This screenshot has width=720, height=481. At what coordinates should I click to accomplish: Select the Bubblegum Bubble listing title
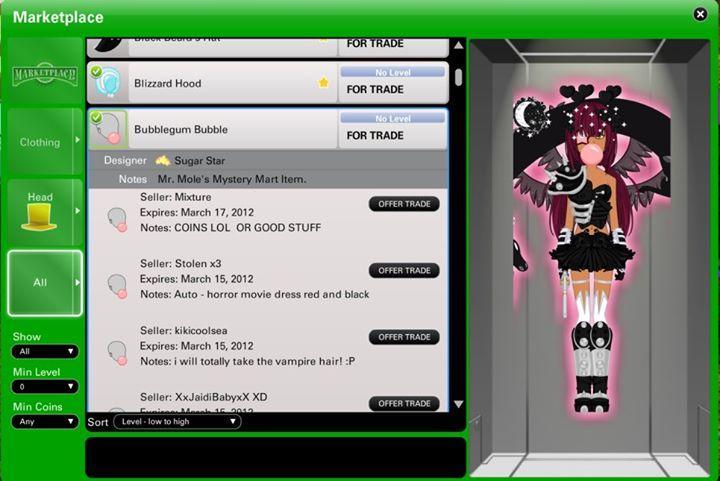181,129
